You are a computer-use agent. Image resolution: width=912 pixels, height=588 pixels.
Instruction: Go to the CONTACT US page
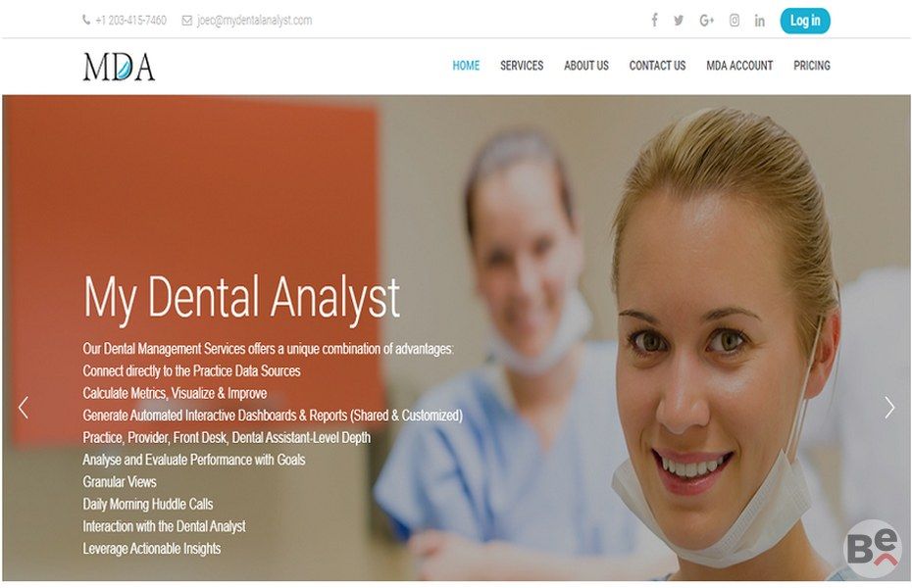coord(657,66)
